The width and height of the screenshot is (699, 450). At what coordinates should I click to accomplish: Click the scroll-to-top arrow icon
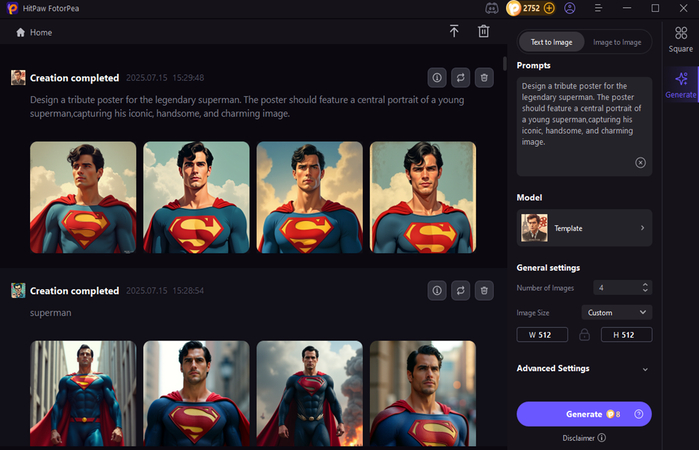click(454, 31)
